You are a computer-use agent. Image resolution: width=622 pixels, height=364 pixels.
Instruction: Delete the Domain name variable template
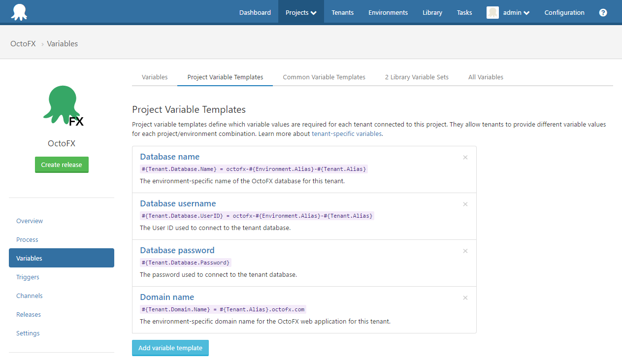tap(465, 298)
